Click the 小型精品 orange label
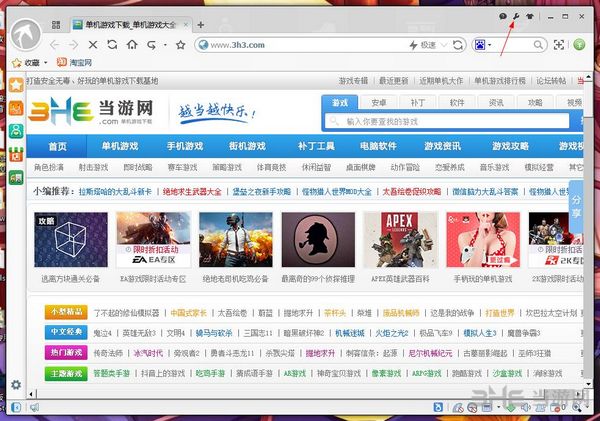Screen dimensions: 600x421 pos(66,312)
